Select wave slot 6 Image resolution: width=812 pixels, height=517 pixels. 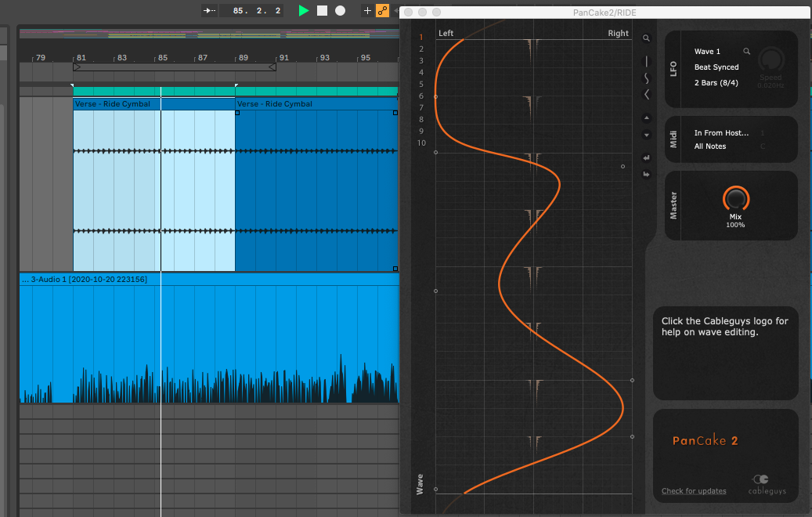[421, 96]
